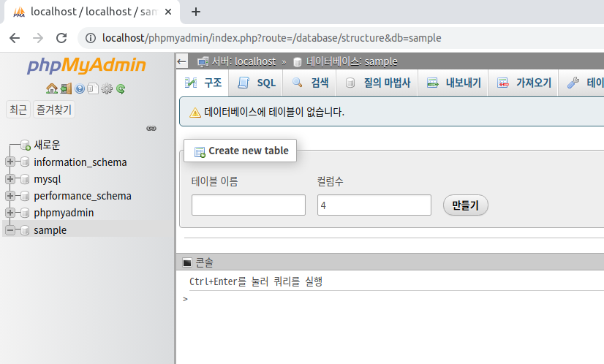The height and width of the screenshot is (364, 604).
Task: Select the 최근 sidebar tab
Action: [x=18, y=110]
